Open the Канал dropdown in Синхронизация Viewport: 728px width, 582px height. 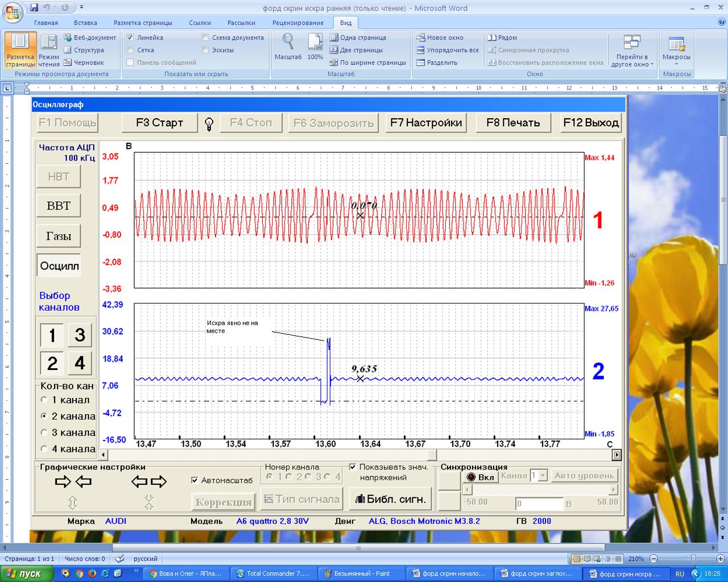tap(543, 476)
